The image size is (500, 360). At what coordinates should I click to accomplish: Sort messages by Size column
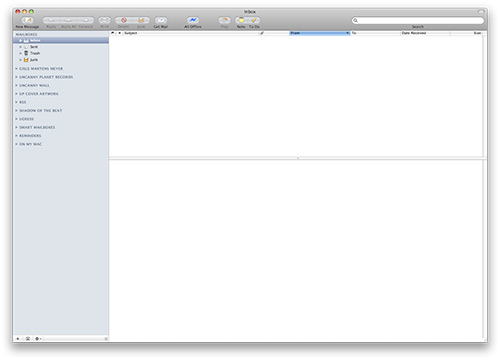[467, 33]
